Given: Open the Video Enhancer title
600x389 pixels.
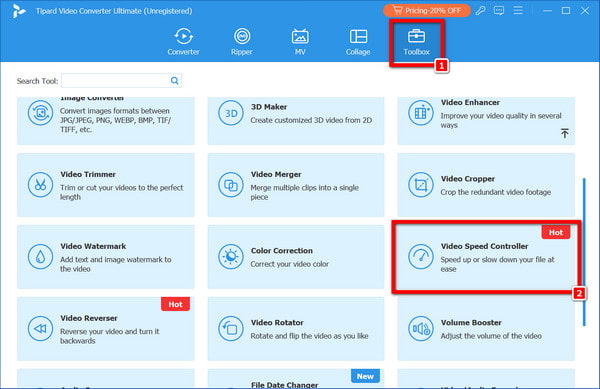Looking at the screenshot, I should [470, 103].
